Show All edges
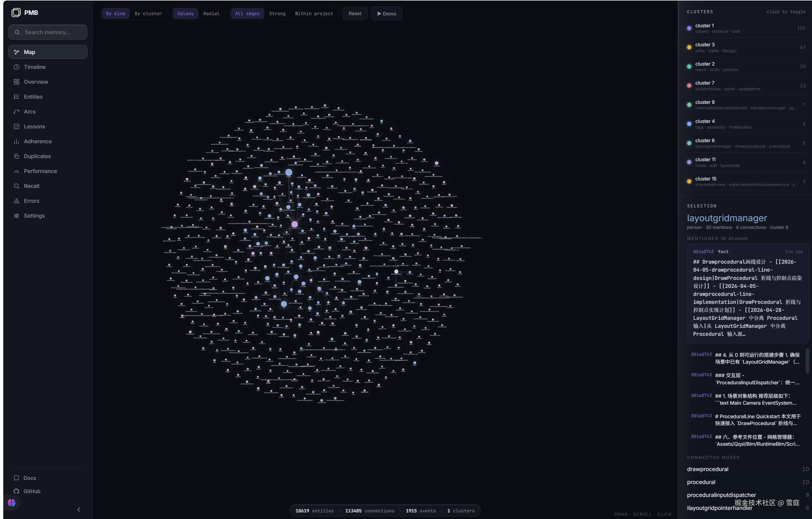The image size is (812, 519). click(247, 13)
